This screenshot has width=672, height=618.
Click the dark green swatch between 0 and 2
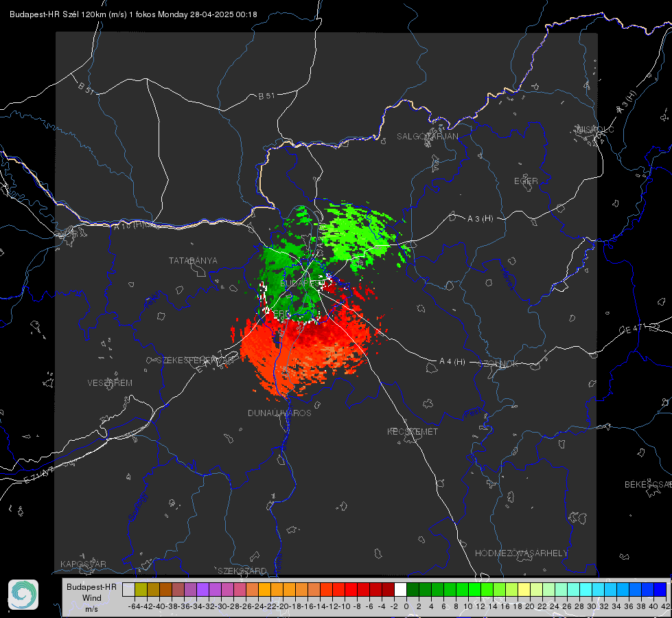click(x=413, y=590)
